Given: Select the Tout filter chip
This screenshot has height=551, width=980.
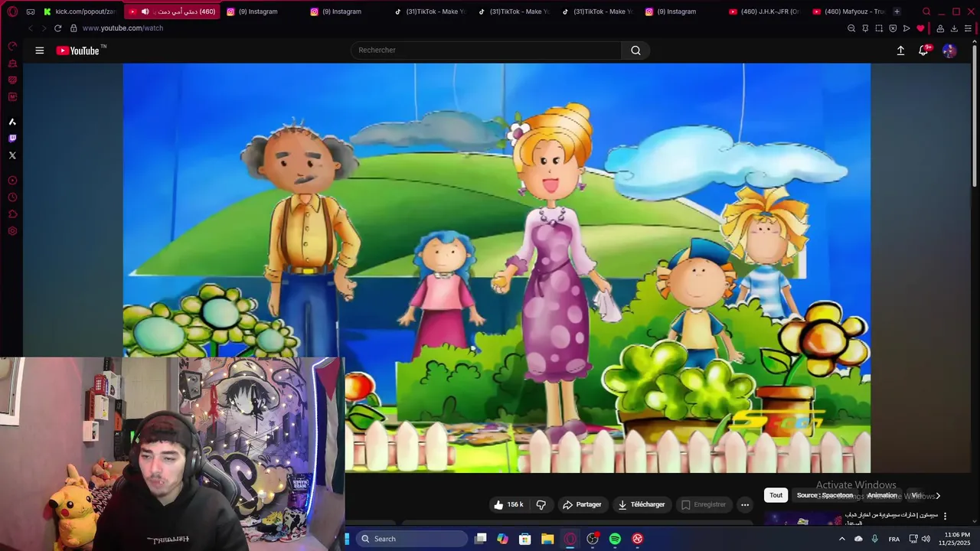Looking at the screenshot, I should point(776,495).
